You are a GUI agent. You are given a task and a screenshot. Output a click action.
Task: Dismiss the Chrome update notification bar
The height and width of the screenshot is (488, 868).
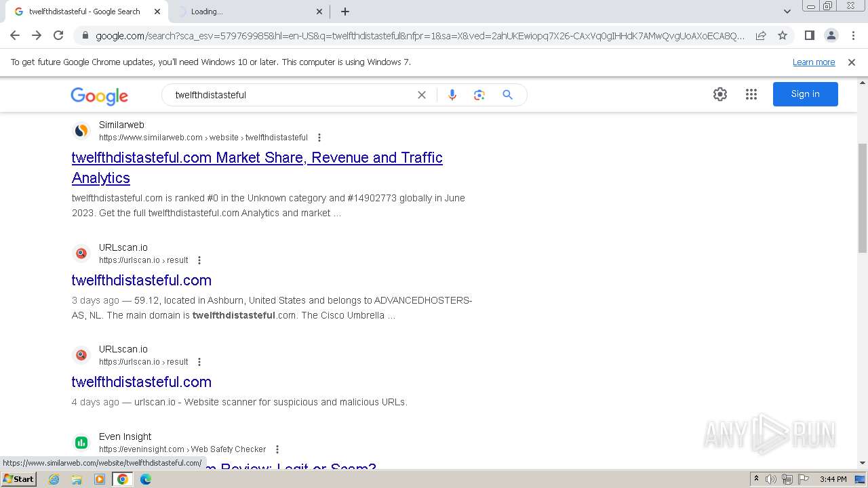tap(852, 62)
